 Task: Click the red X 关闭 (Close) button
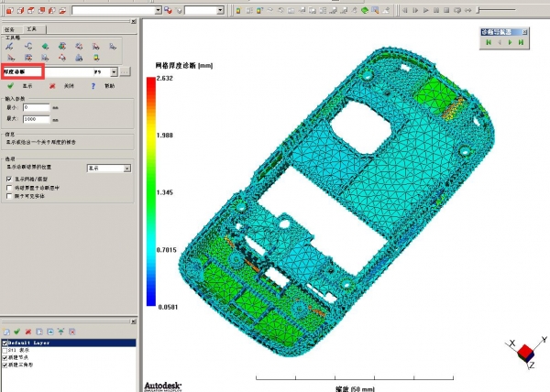tap(61, 86)
